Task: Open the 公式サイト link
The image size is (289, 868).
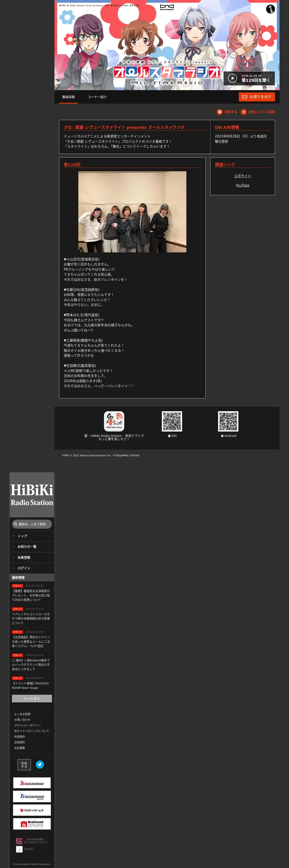Action: [x=243, y=176]
